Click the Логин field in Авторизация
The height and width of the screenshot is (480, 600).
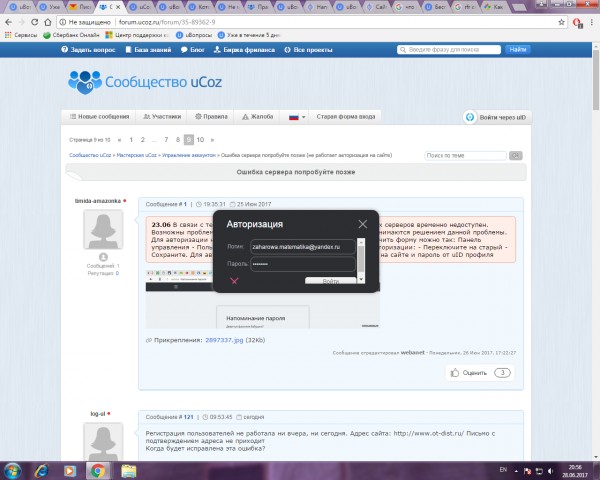pos(302,247)
